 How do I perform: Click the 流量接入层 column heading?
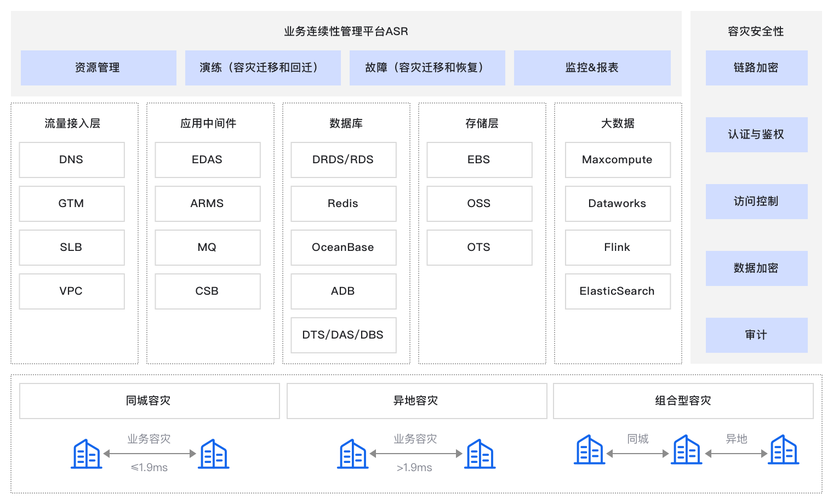coord(72,124)
